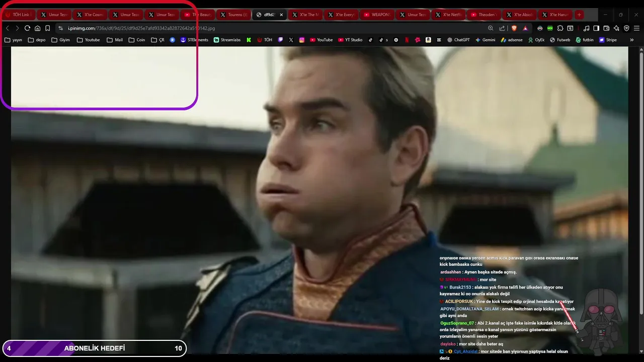
Task: Reload the current page
Action: click(27, 28)
